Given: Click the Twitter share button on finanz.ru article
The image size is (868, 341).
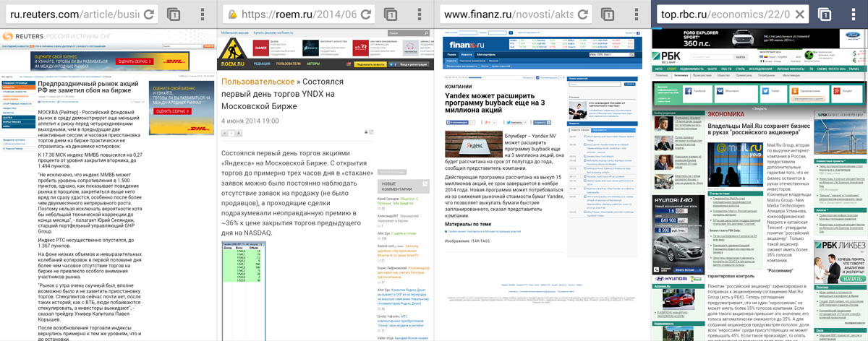Looking at the screenshot, I should [x=516, y=122].
